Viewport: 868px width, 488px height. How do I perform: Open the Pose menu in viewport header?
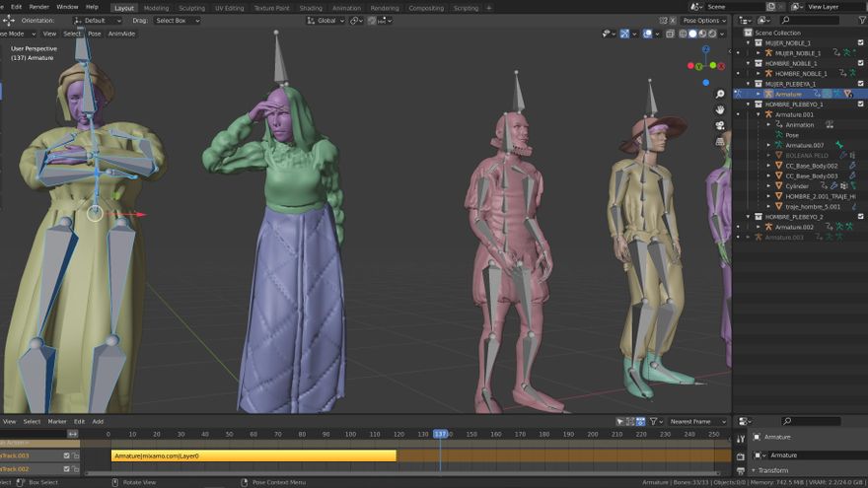tap(95, 34)
